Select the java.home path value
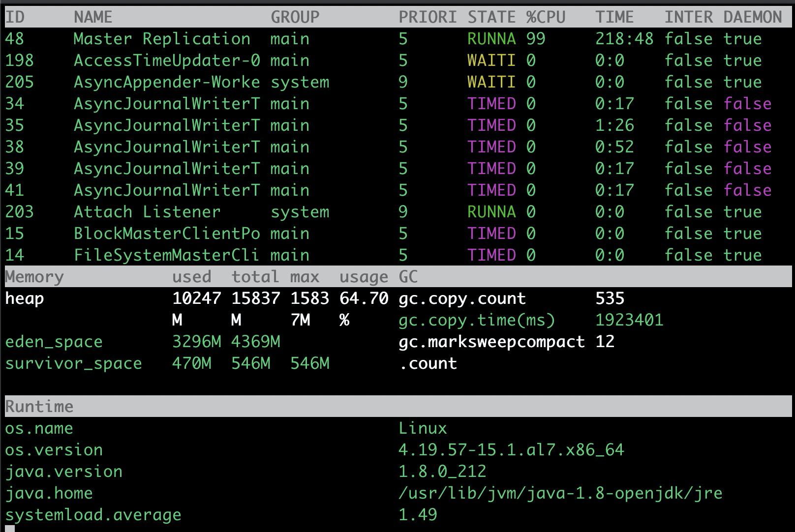 click(561, 493)
